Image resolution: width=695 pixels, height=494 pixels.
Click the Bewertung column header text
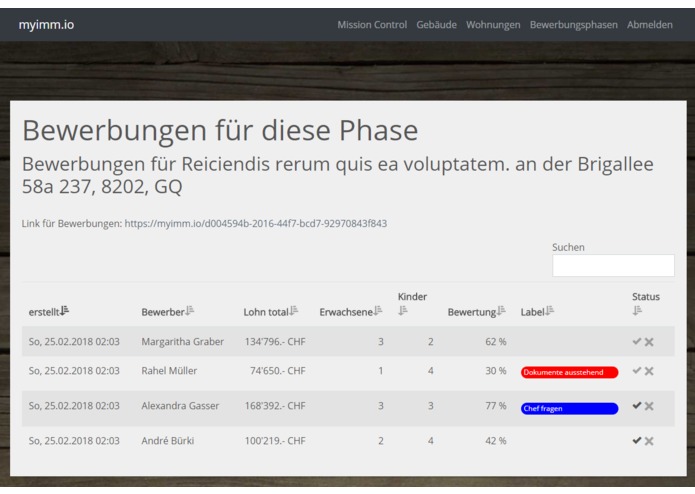472,312
